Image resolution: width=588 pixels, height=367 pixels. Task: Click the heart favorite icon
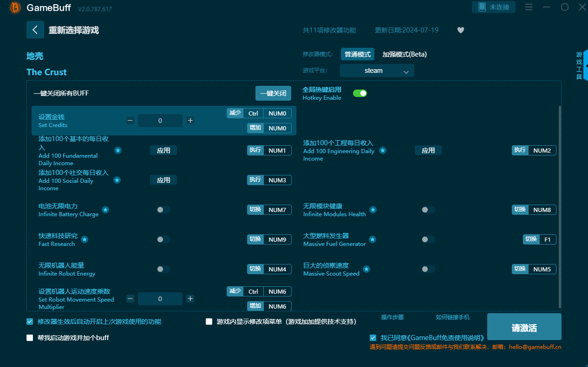pos(460,30)
